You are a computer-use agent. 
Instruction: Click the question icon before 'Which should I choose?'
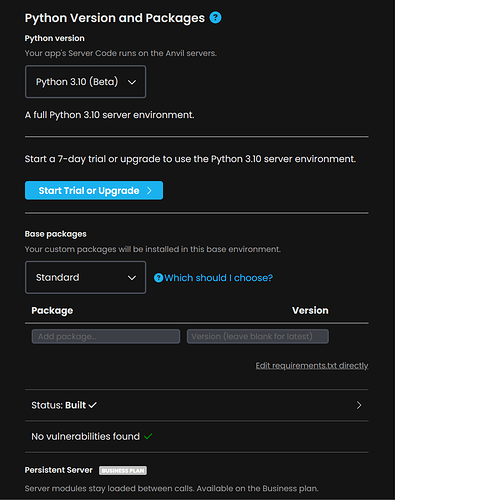(158, 278)
